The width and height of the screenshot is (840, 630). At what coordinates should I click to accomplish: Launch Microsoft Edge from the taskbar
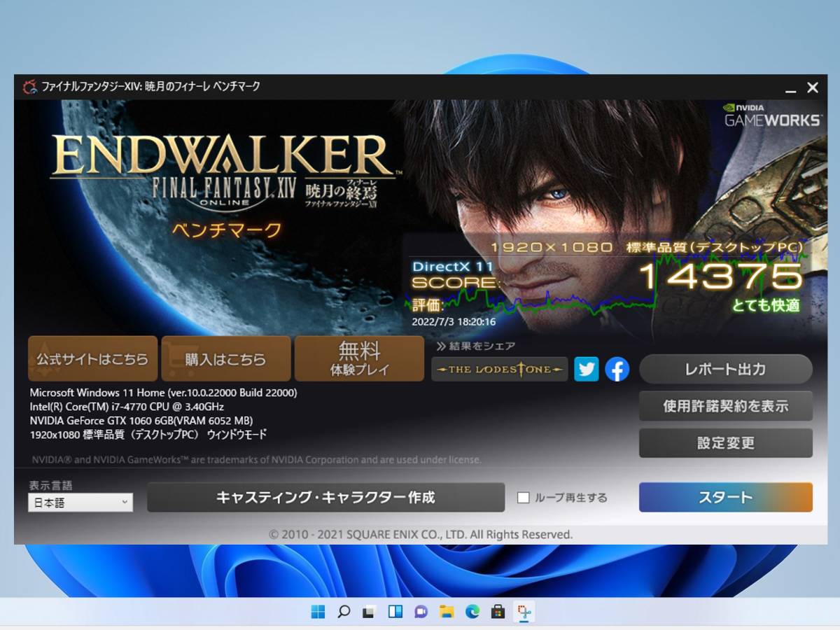click(x=472, y=612)
